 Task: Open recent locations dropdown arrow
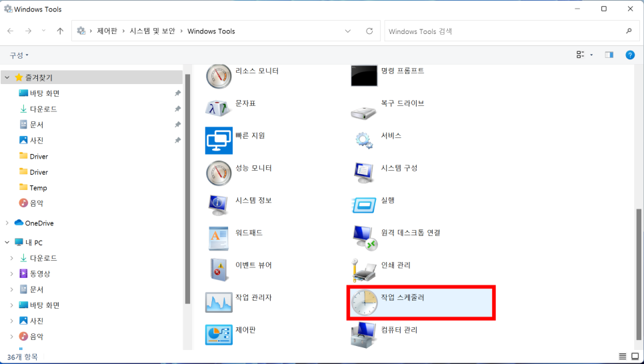pyautogui.click(x=43, y=31)
